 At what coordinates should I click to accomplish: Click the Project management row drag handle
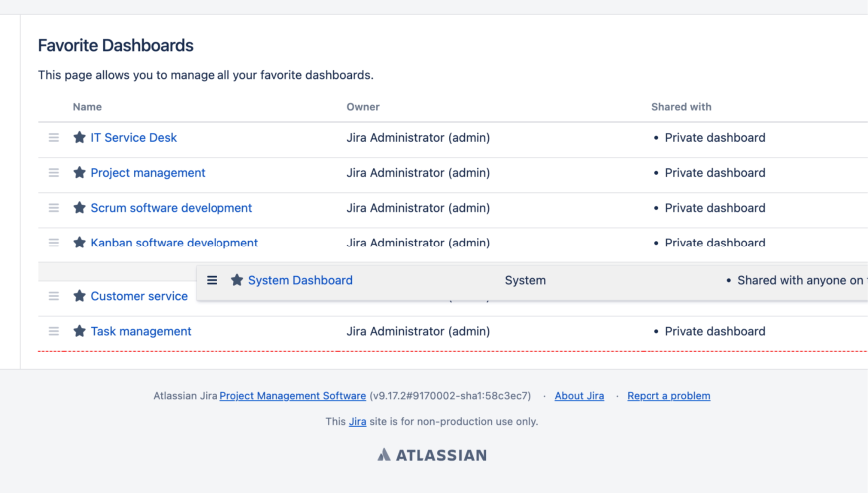coord(54,173)
